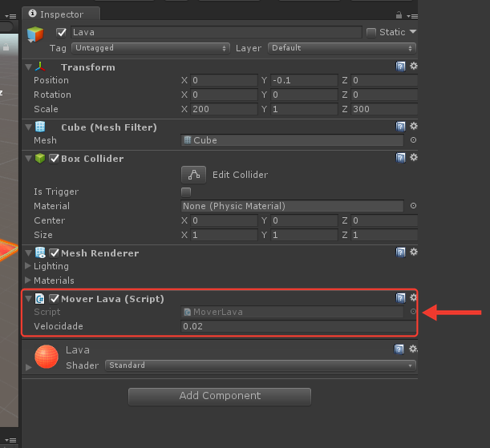Click the Lava material preview sphere

point(47,357)
